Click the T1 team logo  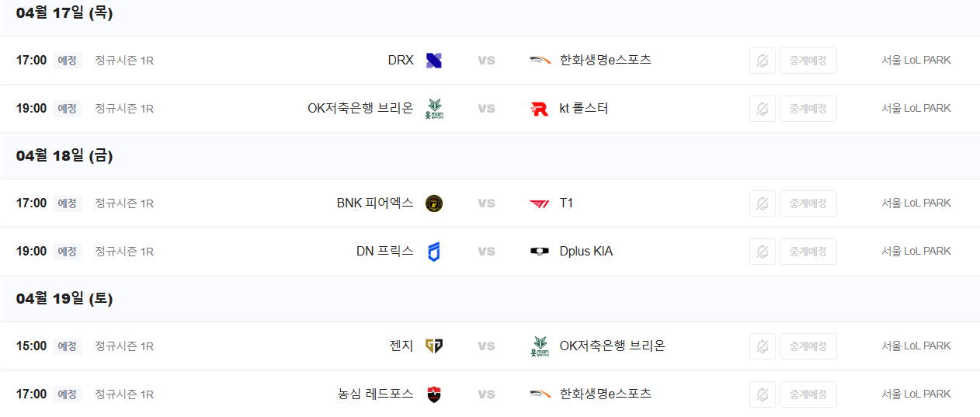[x=540, y=203]
